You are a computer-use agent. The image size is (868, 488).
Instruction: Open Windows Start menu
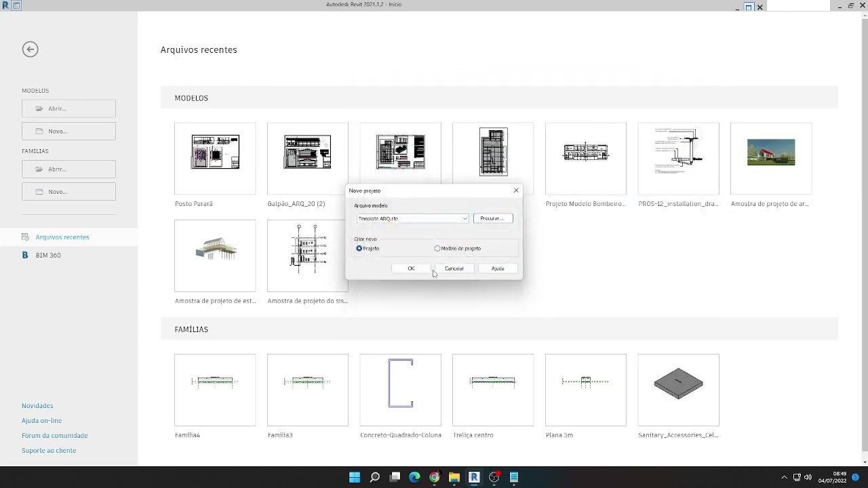355,477
